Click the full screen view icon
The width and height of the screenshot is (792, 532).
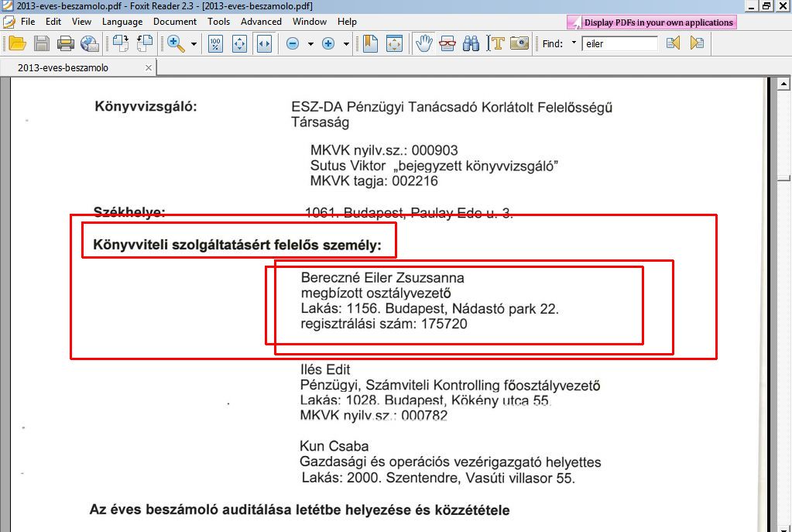[x=394, y=43]
